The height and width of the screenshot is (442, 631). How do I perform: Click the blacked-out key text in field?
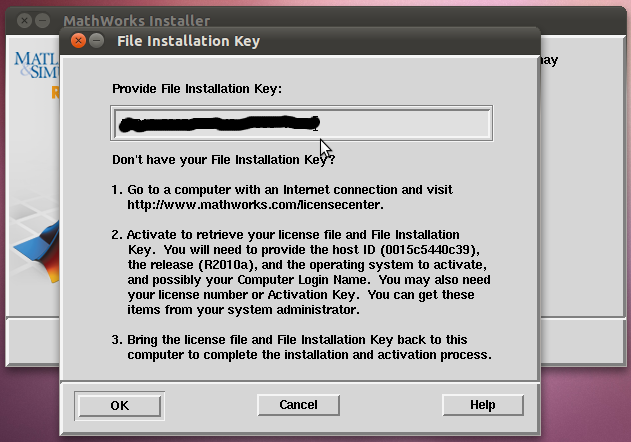219,123
